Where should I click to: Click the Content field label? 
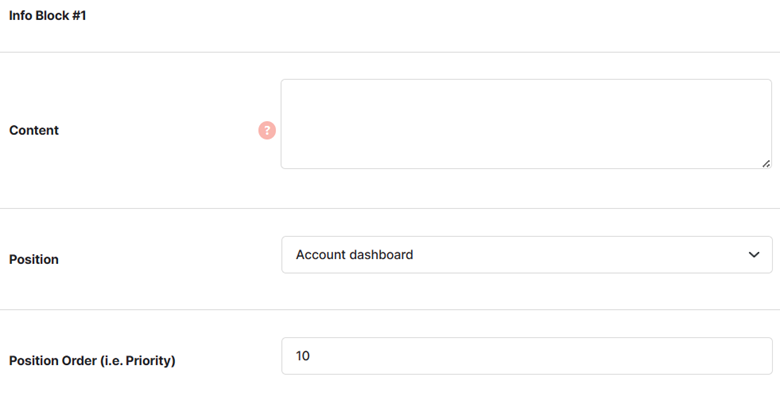34,130
